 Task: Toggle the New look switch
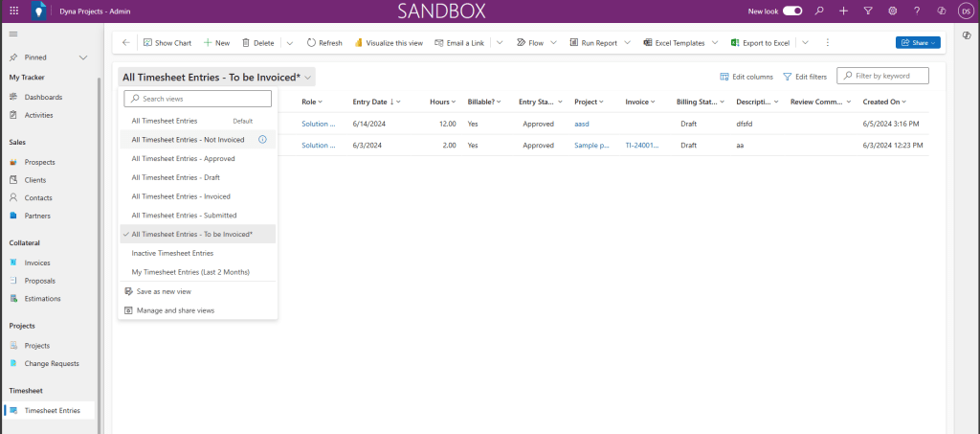pyautogui.click(x=792, y=11)
